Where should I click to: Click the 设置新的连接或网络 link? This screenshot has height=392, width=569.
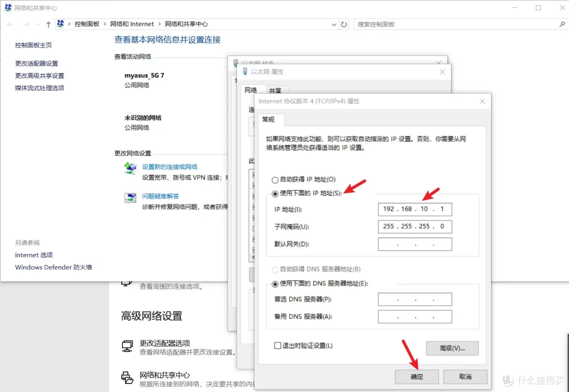coord(170,166)
